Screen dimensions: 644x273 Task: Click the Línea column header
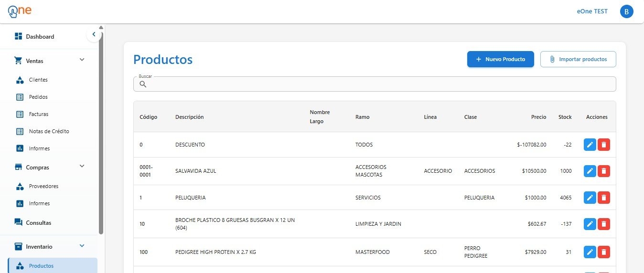tap(430, 117)
